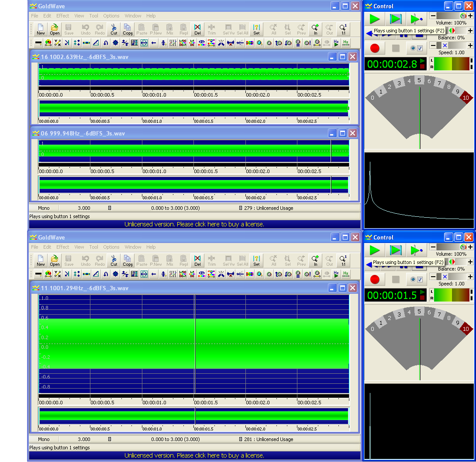
Task: Click Playback rate Hz icon above 16 1002.639Hz file
Action: (x=336, y=43)
